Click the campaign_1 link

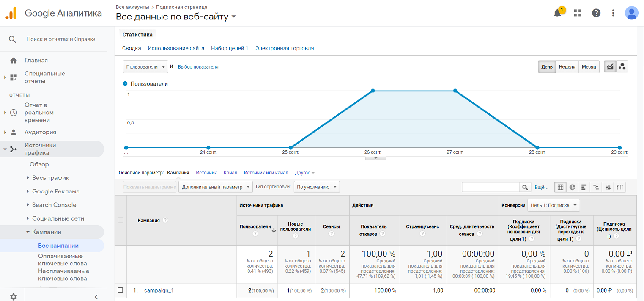tap(159, 290)
